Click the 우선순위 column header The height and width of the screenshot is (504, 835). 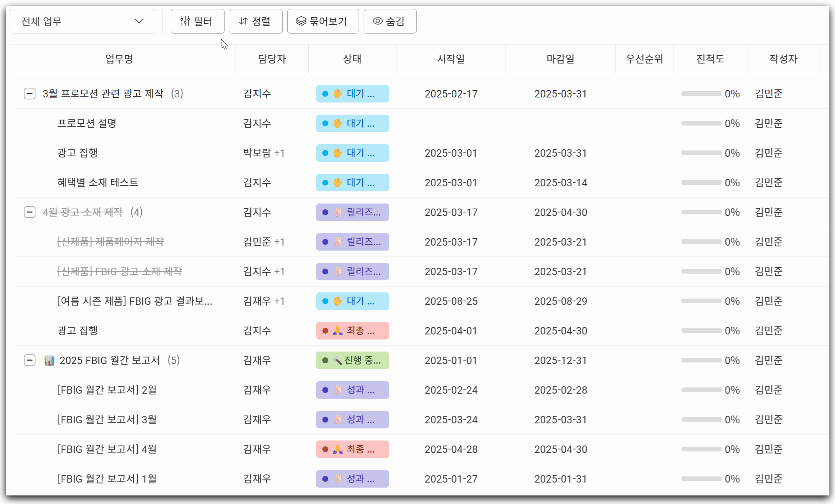(644, 59)
